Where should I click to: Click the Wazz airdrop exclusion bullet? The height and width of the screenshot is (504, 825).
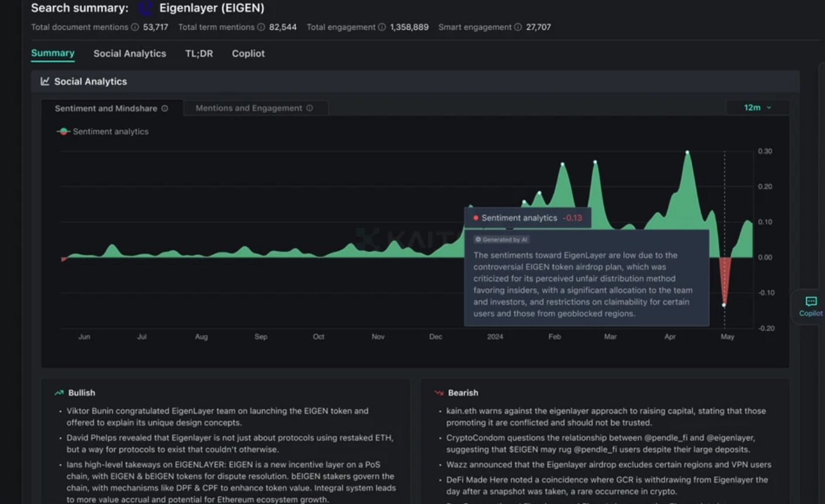tap(609, 465)
